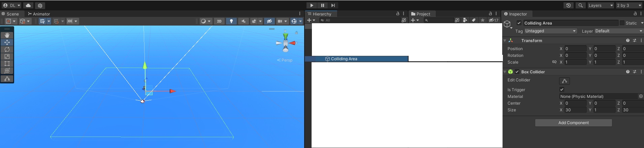
Task: Toggle 2D view mode in Scene
Action: [x=219, y=21]
